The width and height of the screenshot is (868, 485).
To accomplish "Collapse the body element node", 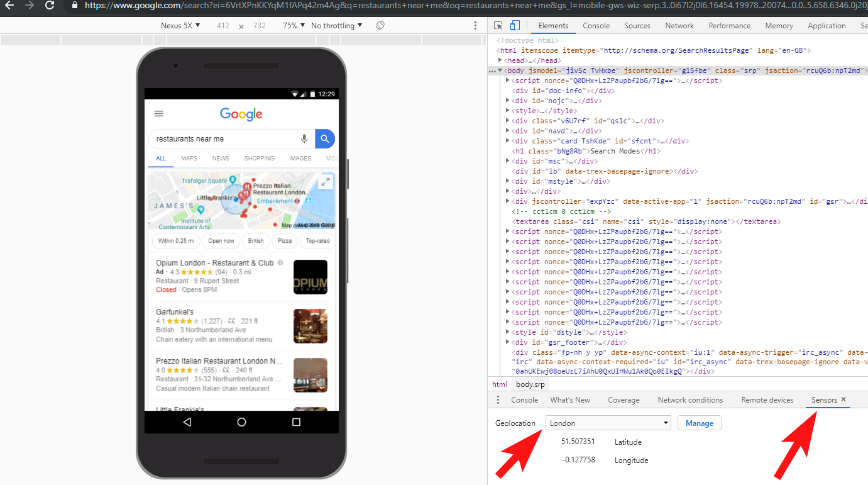I will tap(500, 70).
